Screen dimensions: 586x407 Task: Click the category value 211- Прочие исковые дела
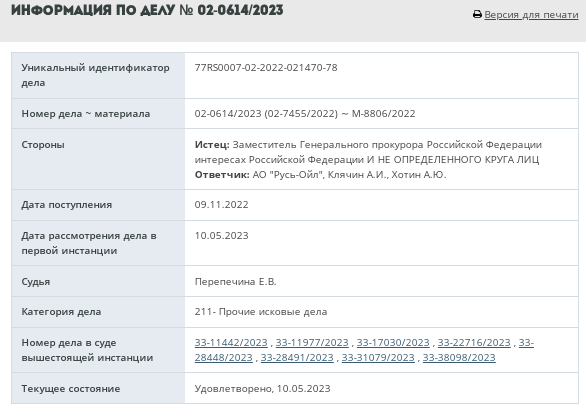261,312
